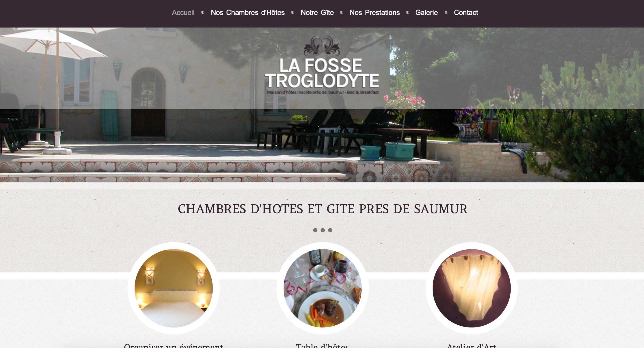Open Nos Chambres d'Hôtes page
Screen dimensions: 644x348
247,13
